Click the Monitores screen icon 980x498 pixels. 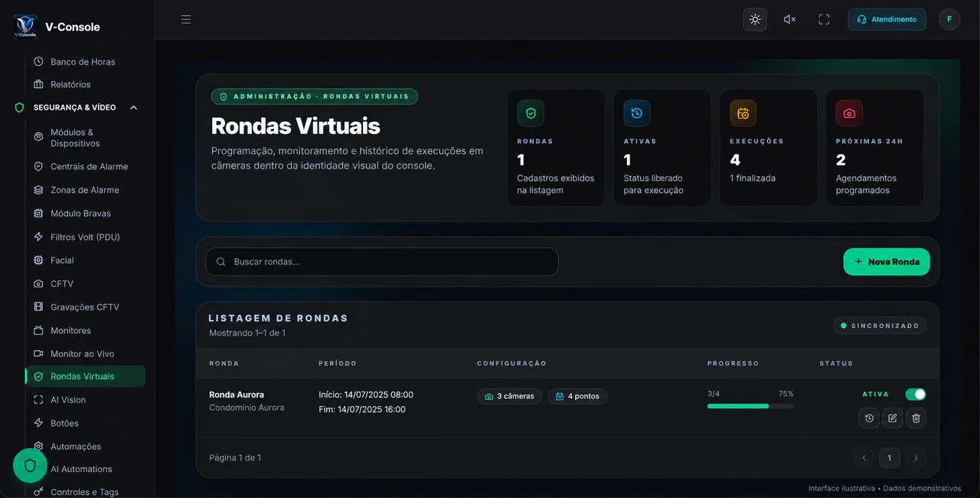[38, 330]
